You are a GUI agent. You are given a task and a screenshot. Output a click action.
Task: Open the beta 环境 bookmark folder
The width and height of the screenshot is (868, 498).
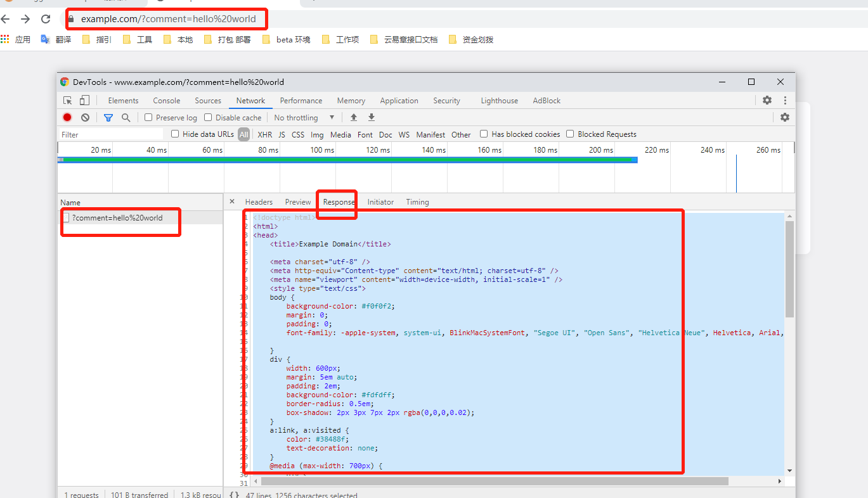287,39
